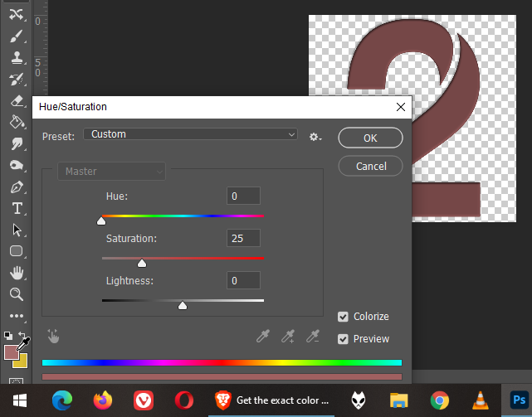The image size is (532, 417).
Task: Select the Path Selection tool
Action: [x=17, y=230]
